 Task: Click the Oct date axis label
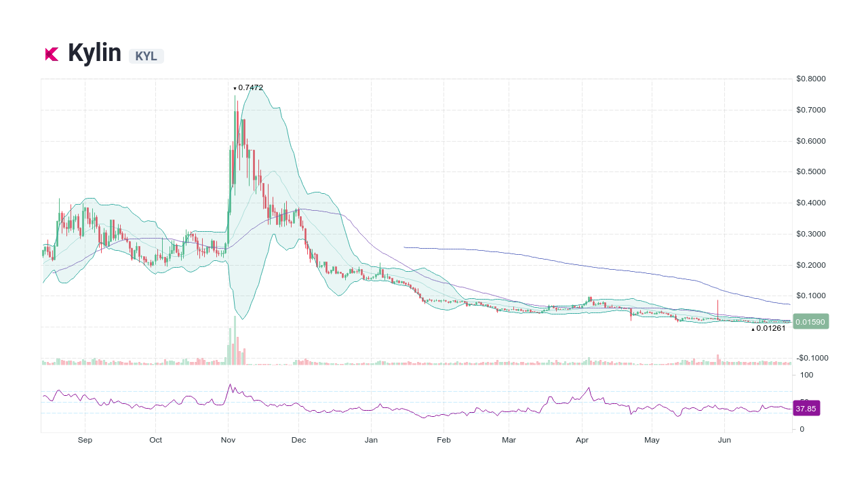[x=156, y=440]
